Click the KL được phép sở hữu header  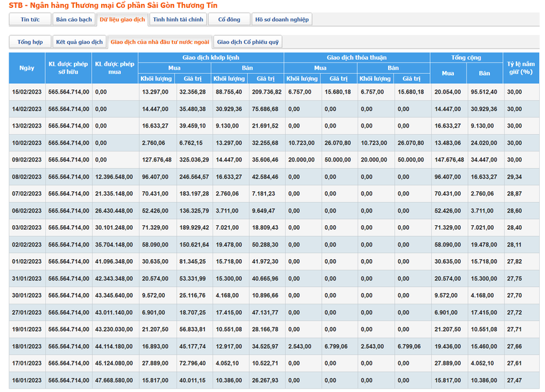tap(68, 68)
